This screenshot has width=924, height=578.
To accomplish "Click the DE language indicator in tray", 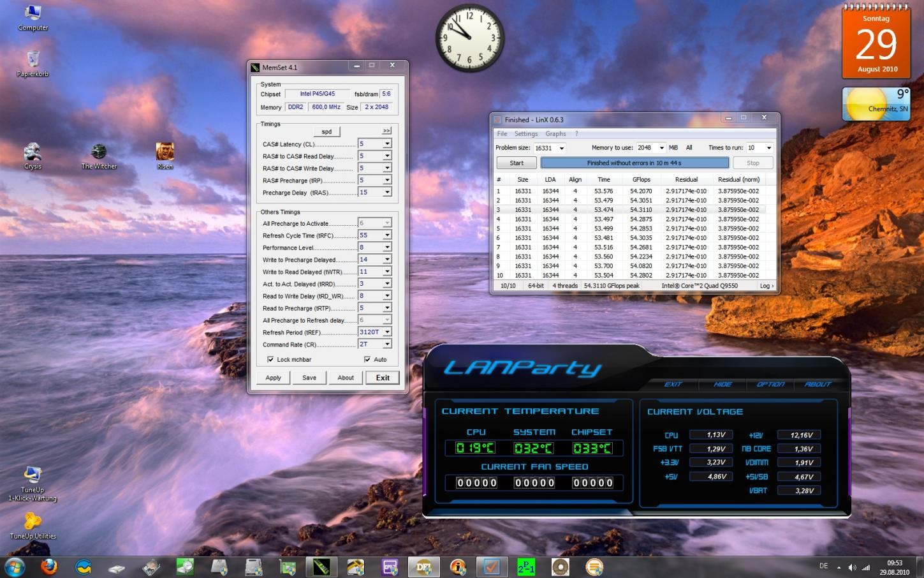I will (x=823, y=567).
